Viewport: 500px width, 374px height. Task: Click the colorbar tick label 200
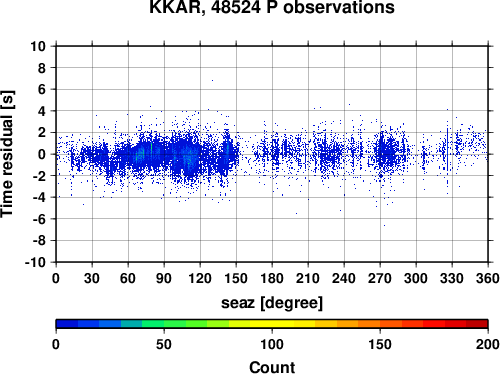tap(488, 344)
